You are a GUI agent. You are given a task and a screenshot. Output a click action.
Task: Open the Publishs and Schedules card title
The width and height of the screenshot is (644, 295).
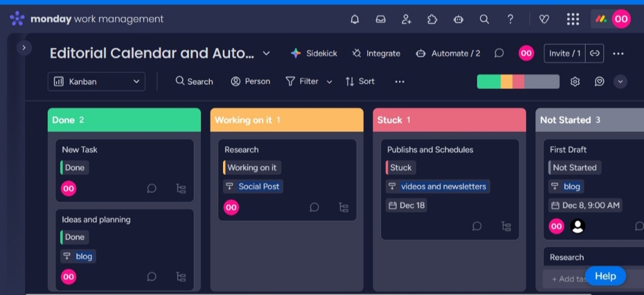[430, 150]
